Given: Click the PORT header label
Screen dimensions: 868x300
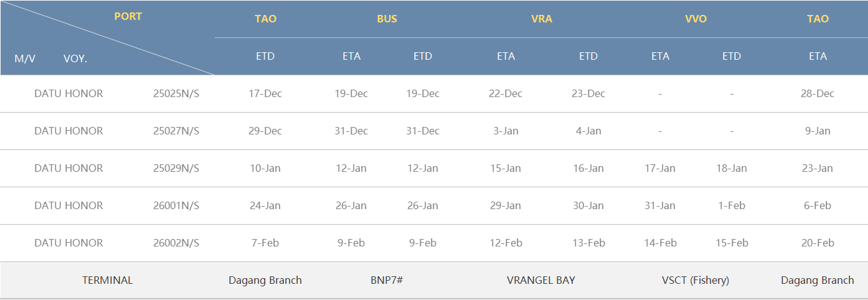Looking at the screenshot, I should [x=128, y=17].
